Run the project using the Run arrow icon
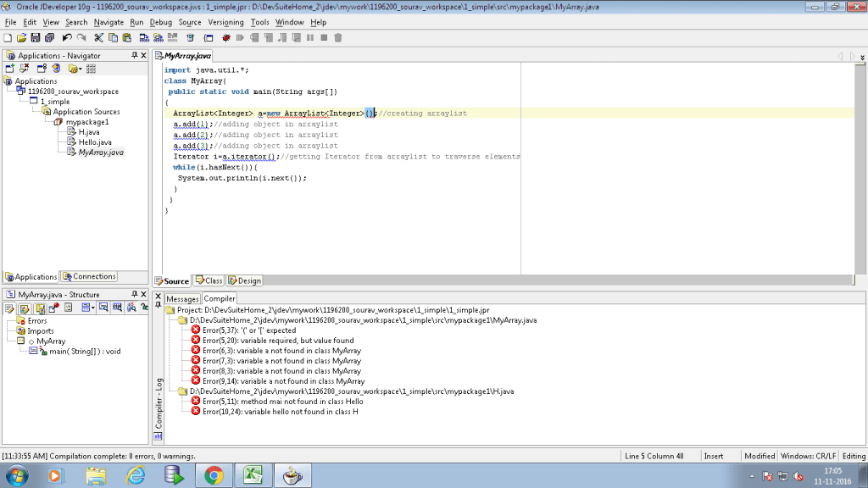The image size is (868, 488). point(240,37)
